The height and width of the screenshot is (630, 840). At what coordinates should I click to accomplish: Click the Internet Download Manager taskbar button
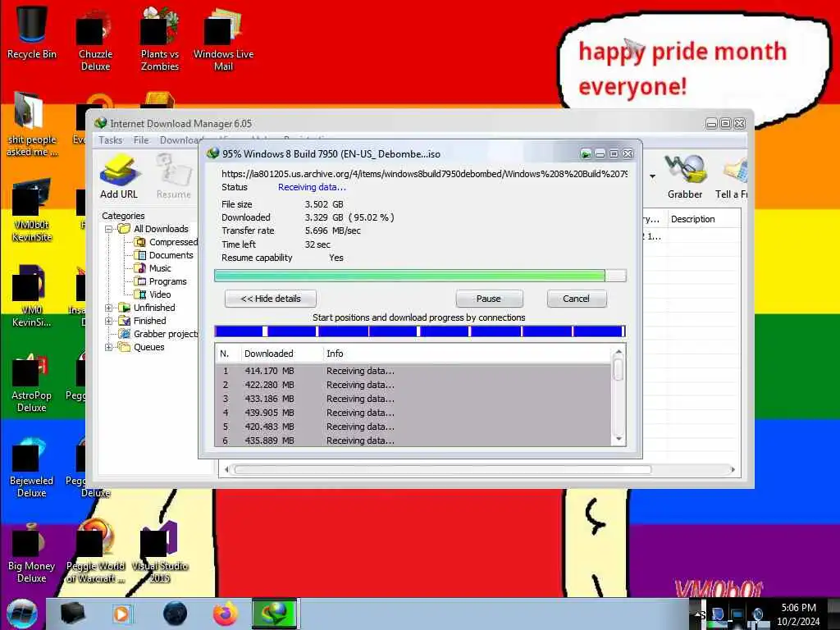pyautogui.click(x=274, y=614)
